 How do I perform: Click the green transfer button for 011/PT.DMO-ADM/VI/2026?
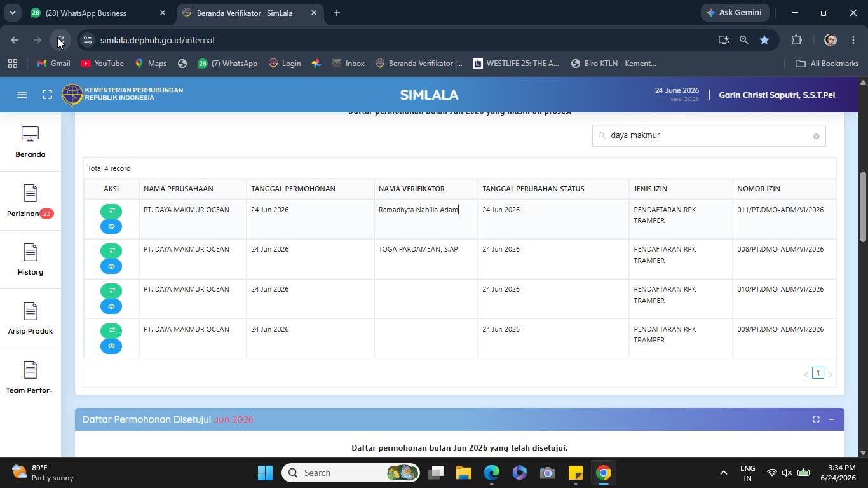coord(111,211)
